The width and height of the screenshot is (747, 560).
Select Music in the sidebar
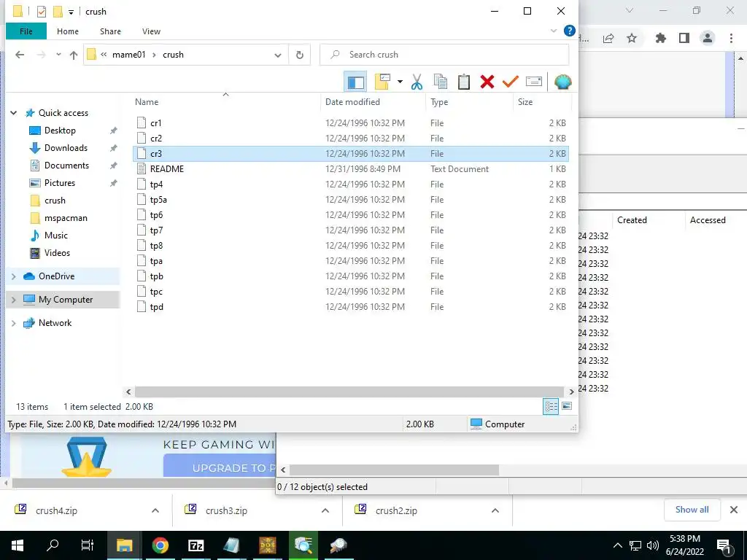(55, 236)
